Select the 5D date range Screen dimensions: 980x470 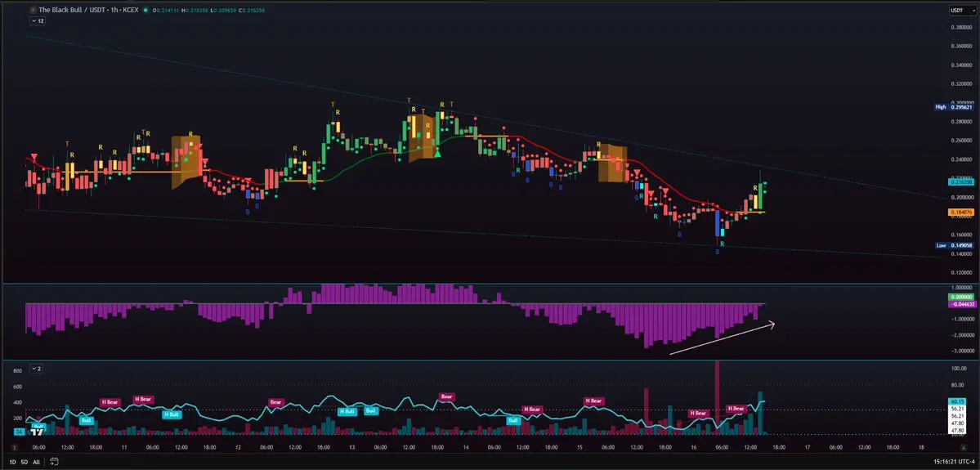(x=25, y=462)
